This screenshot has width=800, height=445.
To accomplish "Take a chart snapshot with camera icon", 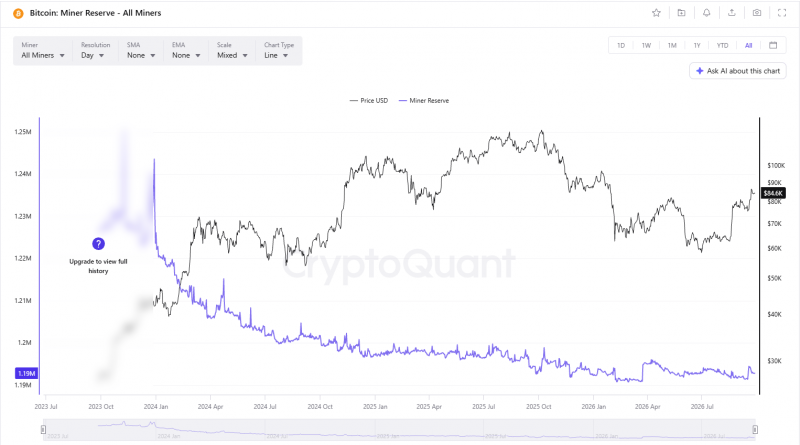I will pos(757,13).
